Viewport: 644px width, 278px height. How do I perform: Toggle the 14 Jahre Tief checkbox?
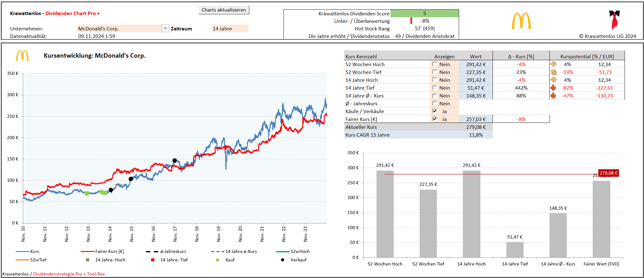(435, 87)
